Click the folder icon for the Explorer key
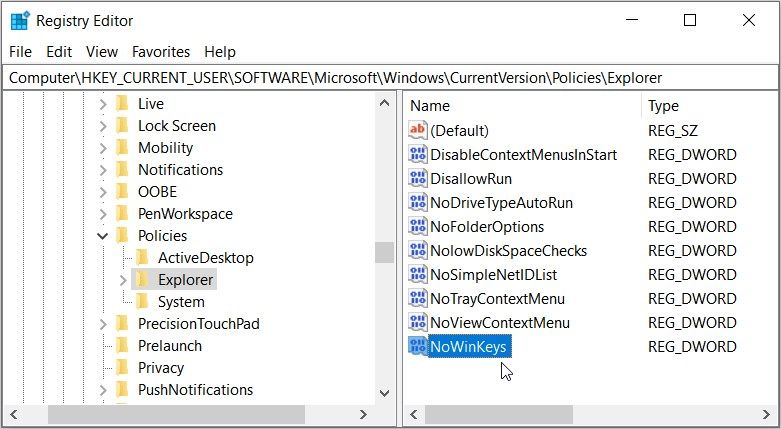Screen dimensions: 781x429 tap(142, 280)
